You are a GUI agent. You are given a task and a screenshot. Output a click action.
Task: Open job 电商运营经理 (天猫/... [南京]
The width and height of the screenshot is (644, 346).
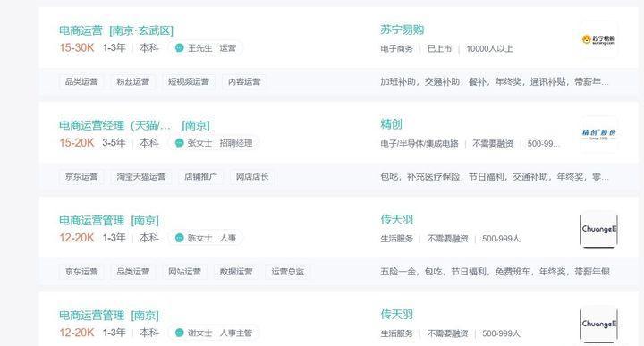[x=134, y=125]
